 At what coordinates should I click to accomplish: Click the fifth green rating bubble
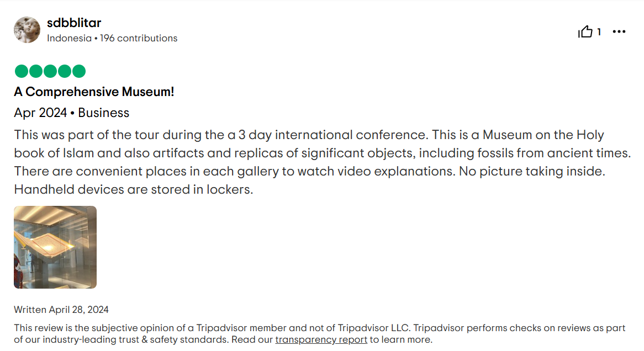79,71
